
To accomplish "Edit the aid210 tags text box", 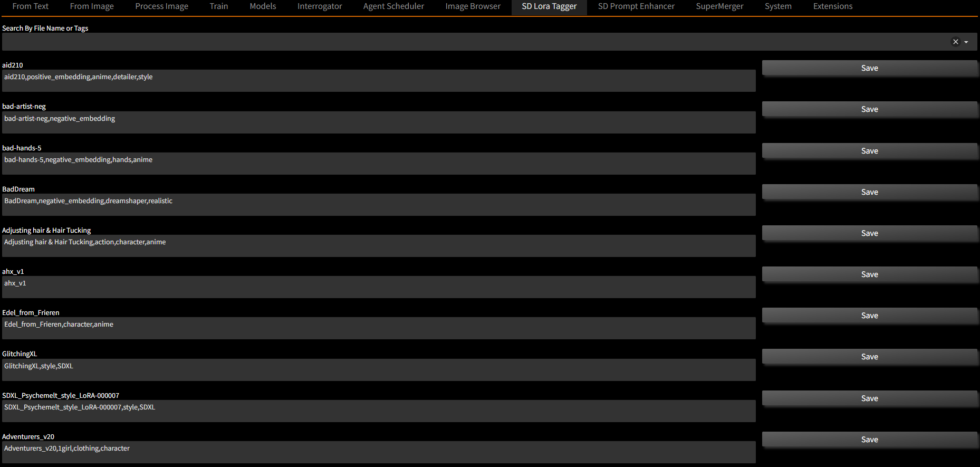I will (x=379, y=81).
